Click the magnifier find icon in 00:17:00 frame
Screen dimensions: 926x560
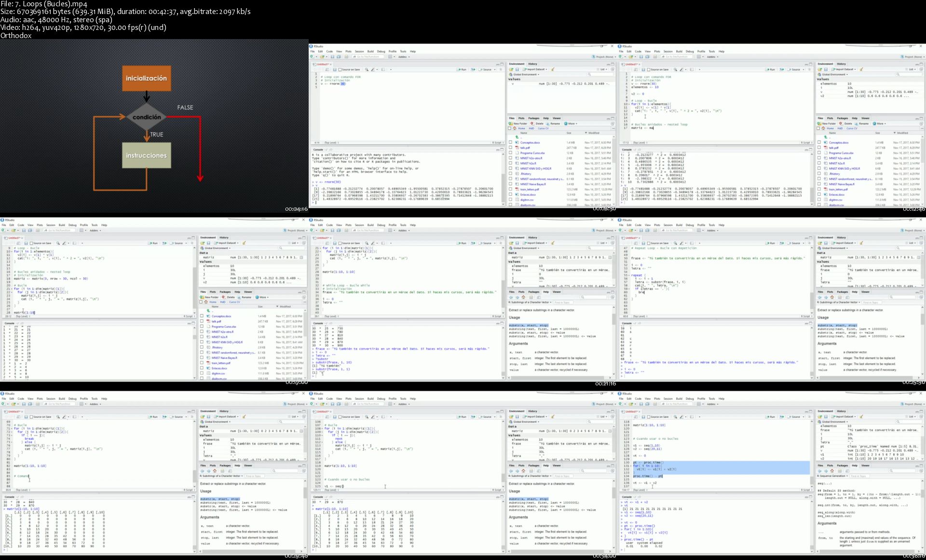[x=58, y=243]
